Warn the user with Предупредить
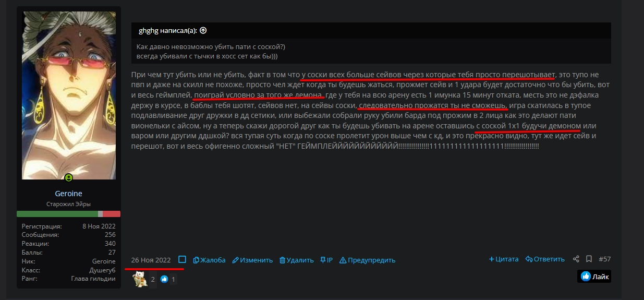Screen dimensions: 644x300 pyautogui.click(x=368, y=260)
